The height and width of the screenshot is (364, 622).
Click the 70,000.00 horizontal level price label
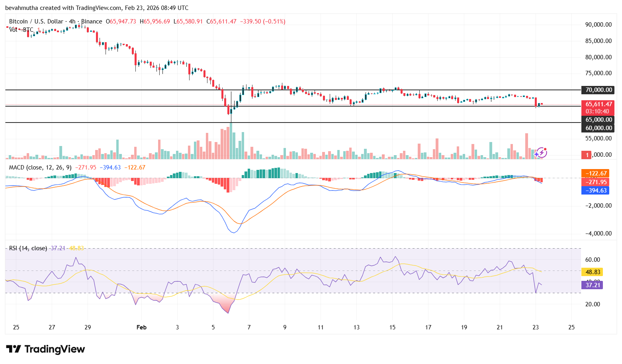point(598,90)
